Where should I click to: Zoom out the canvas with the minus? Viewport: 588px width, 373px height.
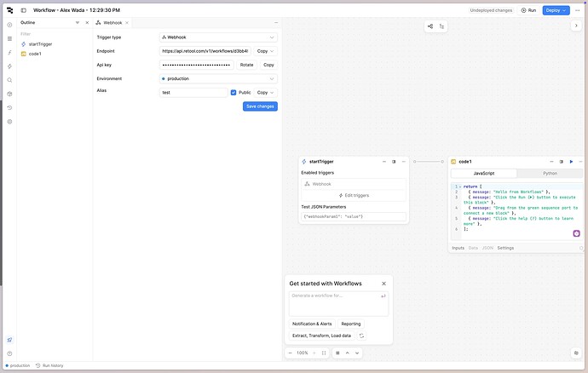[291, 353]
